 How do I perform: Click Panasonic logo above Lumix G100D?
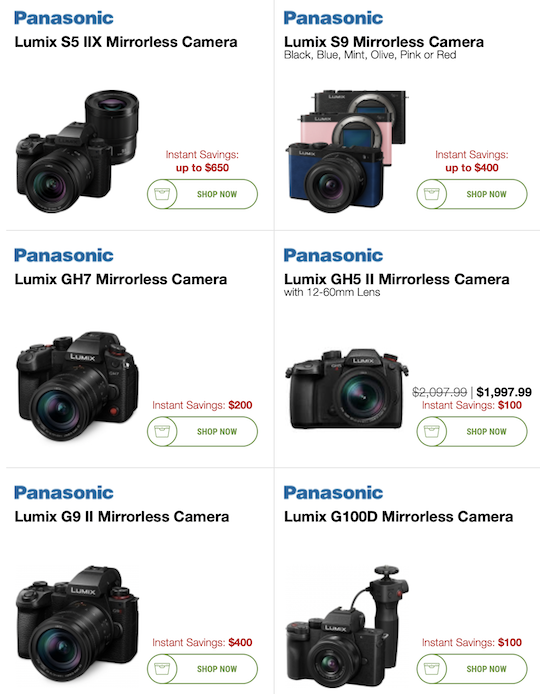coord(333,493)
